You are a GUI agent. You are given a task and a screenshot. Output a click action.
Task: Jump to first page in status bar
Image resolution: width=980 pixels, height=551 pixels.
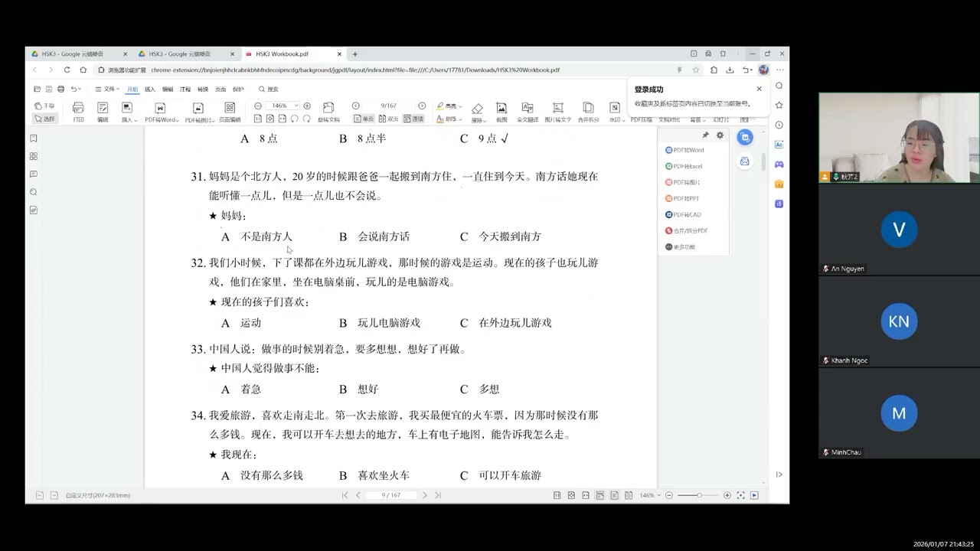[x=345, y=495]
